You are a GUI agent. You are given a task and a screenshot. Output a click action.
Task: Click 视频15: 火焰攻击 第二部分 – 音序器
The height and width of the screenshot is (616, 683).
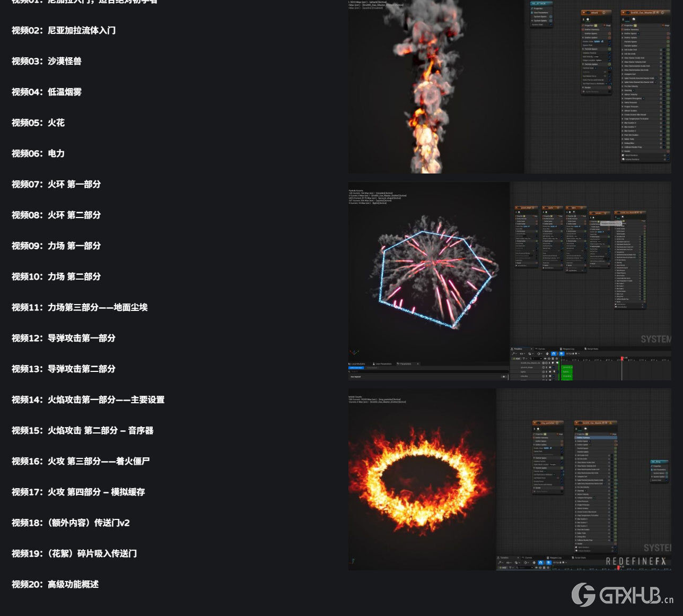coord(83,430)
